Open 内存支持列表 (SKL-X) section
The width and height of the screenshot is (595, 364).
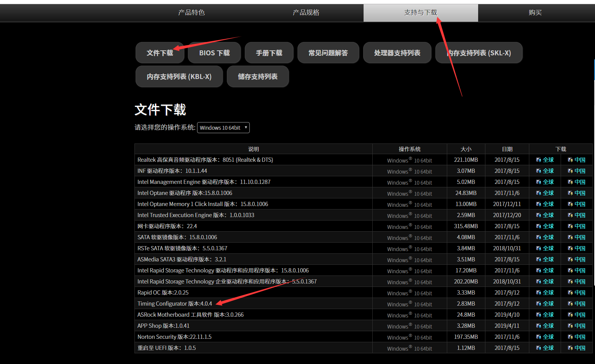pos(479,53)
